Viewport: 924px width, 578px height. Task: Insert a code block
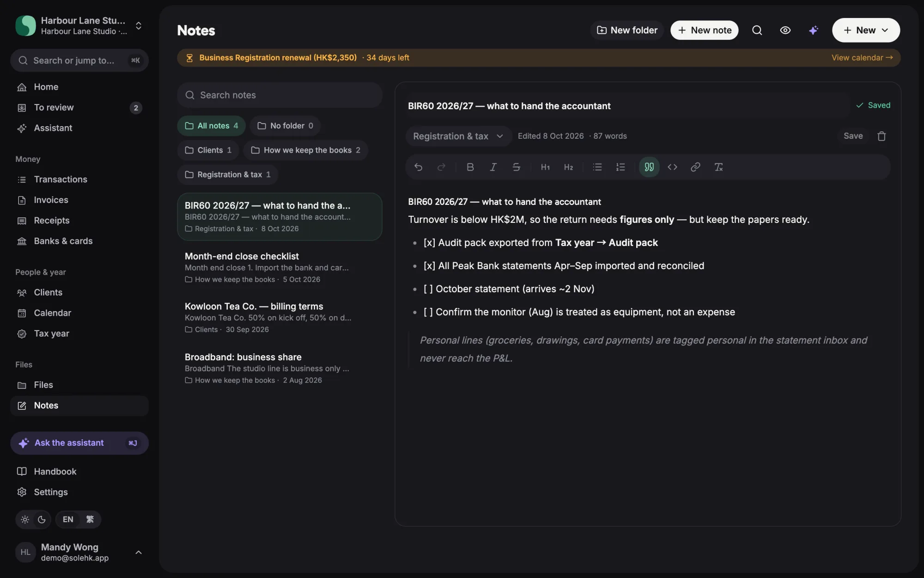672,167
